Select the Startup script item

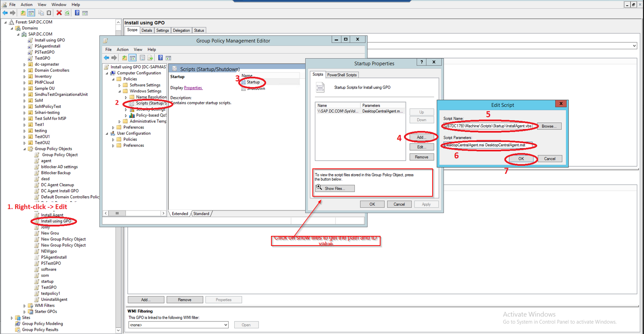point(253,82)
